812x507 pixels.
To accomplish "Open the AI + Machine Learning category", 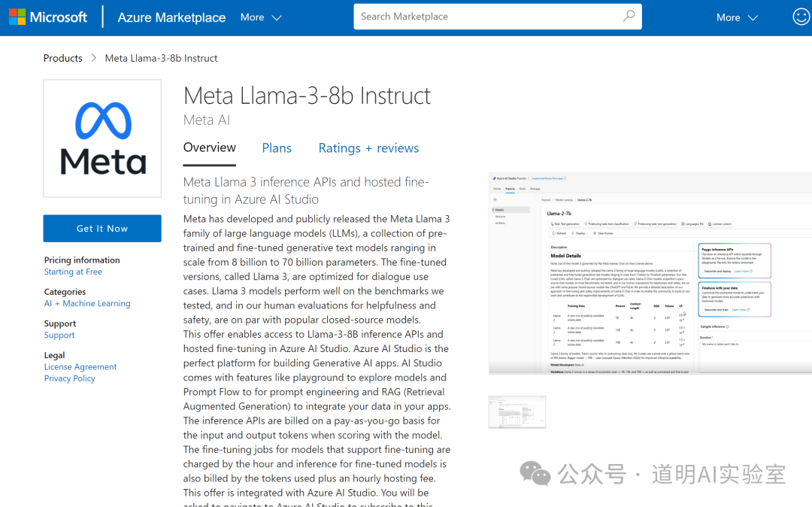I will (x=87, y=303).
